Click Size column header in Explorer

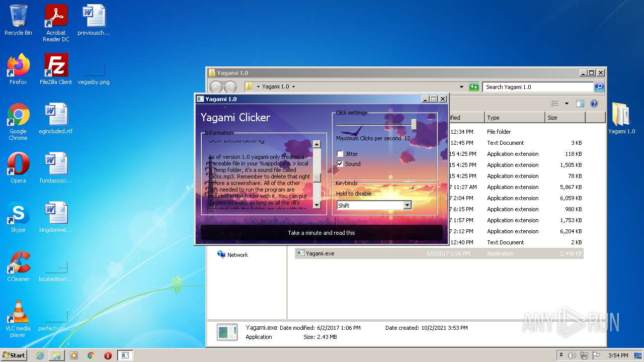pyautogui.click(x=565, y=118)
